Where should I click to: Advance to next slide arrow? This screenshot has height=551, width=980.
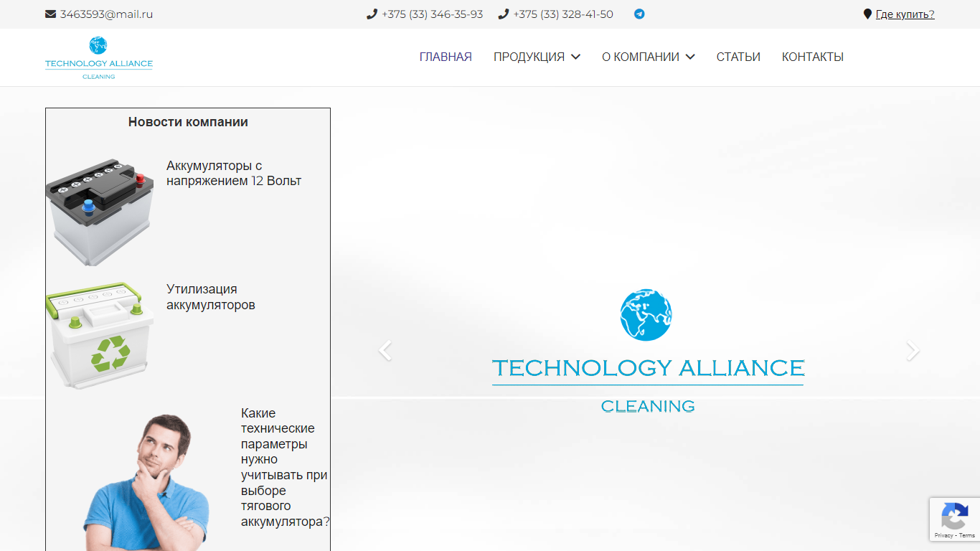913,351
